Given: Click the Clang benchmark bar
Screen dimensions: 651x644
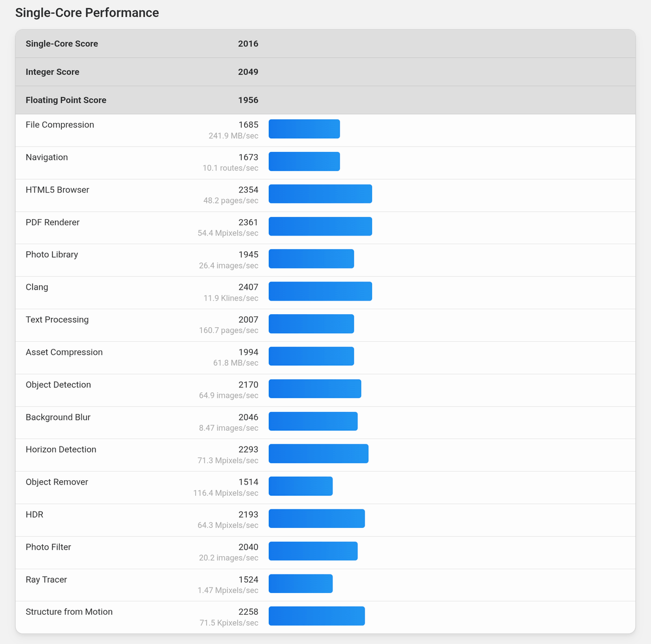Looking at the screenshot, I should 320,291.
